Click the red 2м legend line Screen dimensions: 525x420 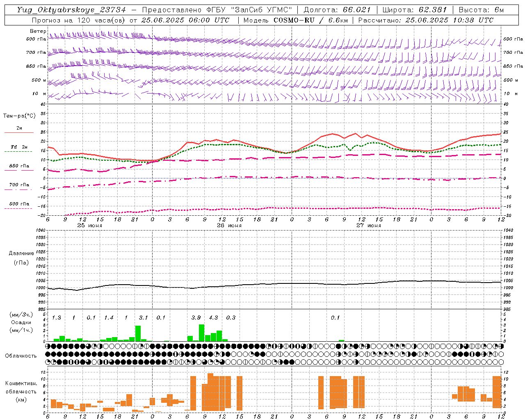19,132
